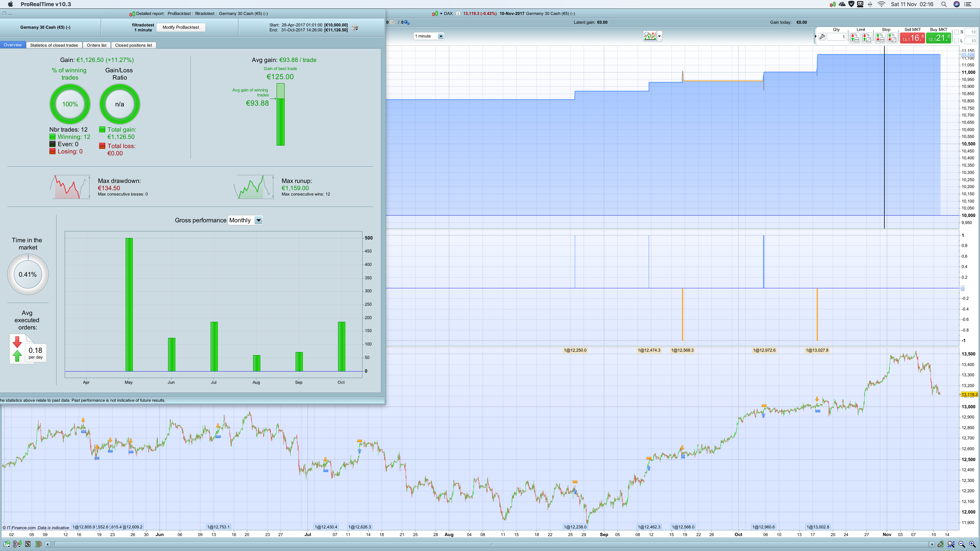The width and height of the screenshot is (980, 551).
Task: Enable the L limit checkbox
Action: [956, 41]
